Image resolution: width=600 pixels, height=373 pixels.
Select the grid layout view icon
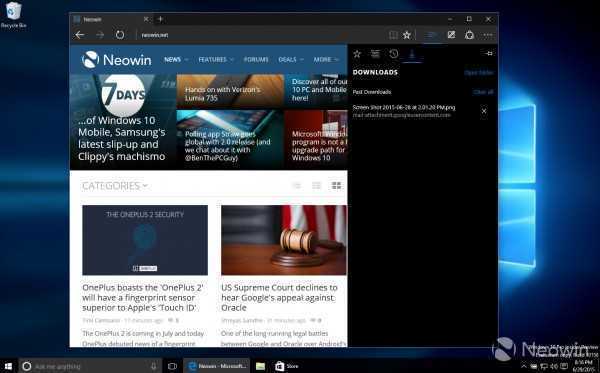[x=336, y=186]
